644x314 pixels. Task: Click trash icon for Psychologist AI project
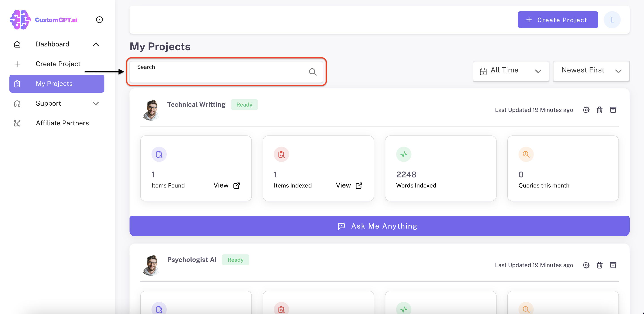click(x=599, y=265)
